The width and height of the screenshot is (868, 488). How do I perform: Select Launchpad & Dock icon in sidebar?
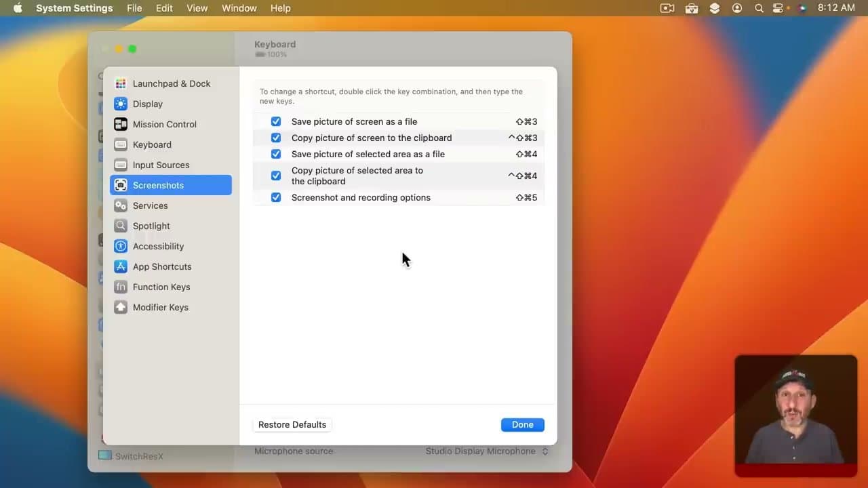pyautogui.click(x=121, y=83)
